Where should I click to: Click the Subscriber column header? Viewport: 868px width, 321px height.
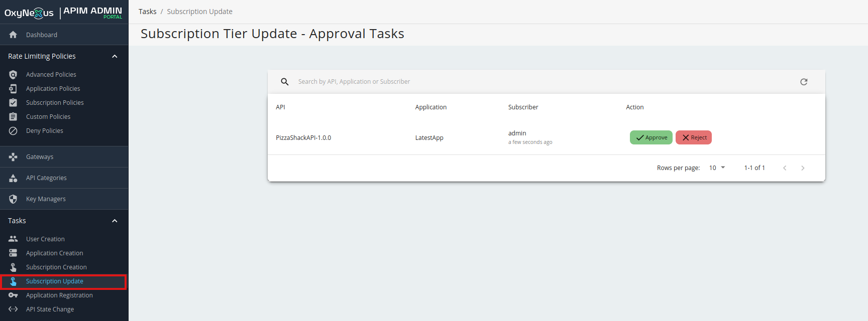point(523,107)
